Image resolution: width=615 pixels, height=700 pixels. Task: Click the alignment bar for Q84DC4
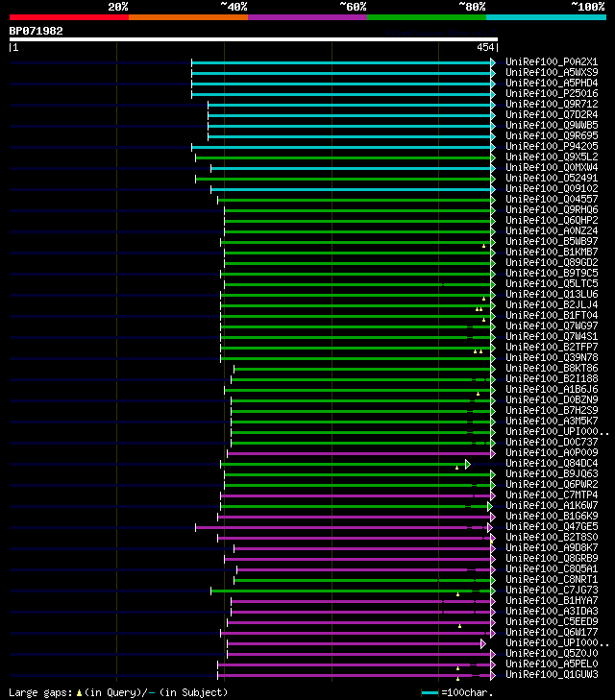pos(342,465)
